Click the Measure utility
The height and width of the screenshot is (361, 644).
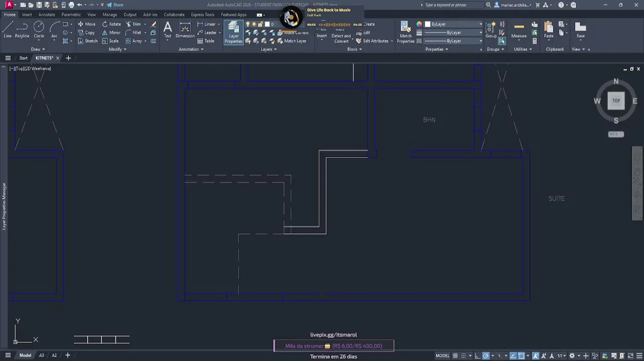click(519, 30)
